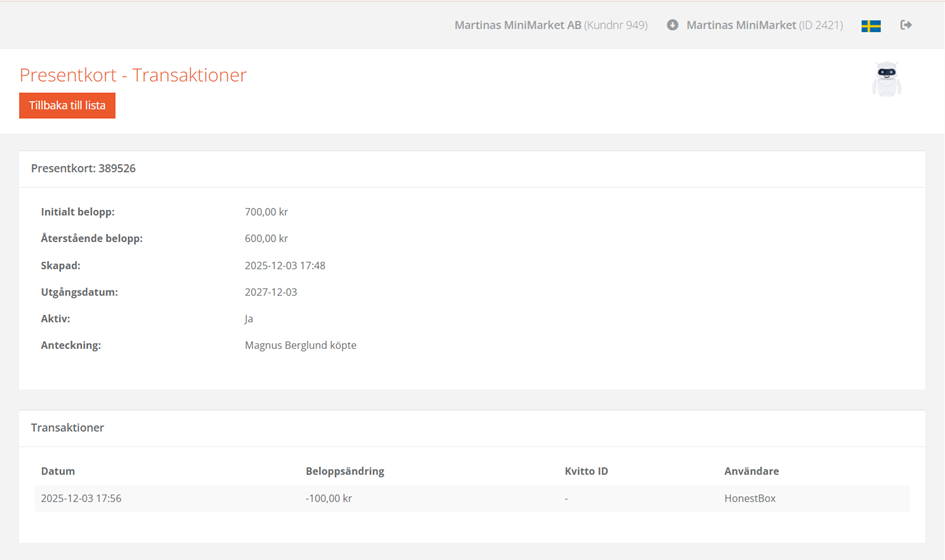Open the robot assistant icon
This screenshot has height=560, width=945.
[x=886, y=80]
